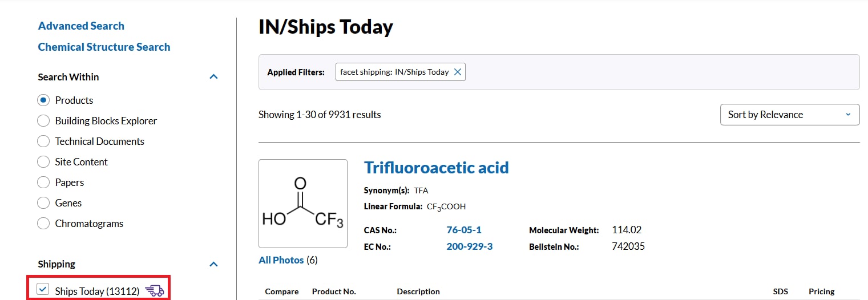This screenshot has height=300, width=868.
Task: Select the Products radio button
Action: pos(43,100)
